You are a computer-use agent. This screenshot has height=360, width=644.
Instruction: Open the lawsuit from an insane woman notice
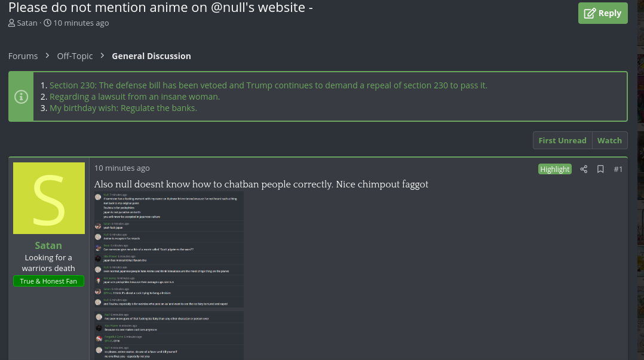(x=134, y=97)
